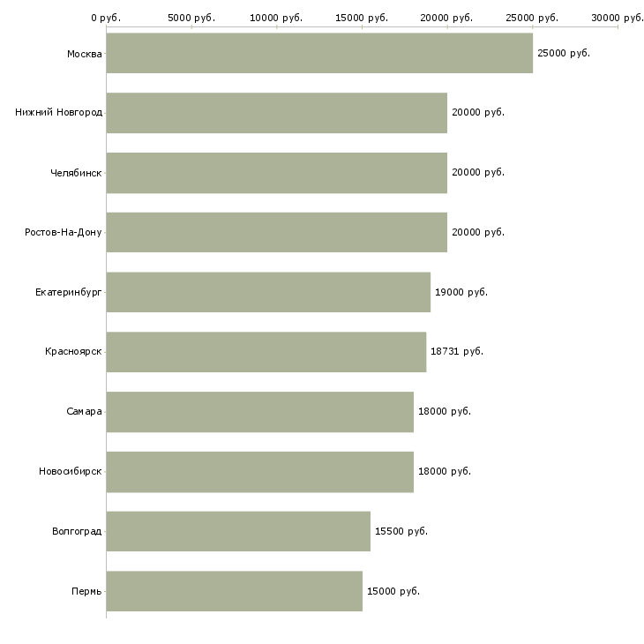
Task: Click the Красноярск bar
Action: coord(266,352)
